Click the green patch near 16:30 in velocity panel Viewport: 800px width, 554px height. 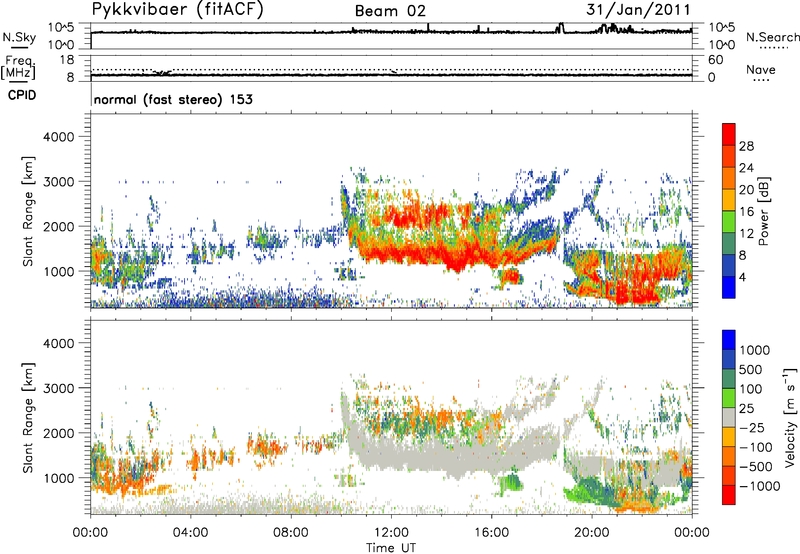[510, 482]
